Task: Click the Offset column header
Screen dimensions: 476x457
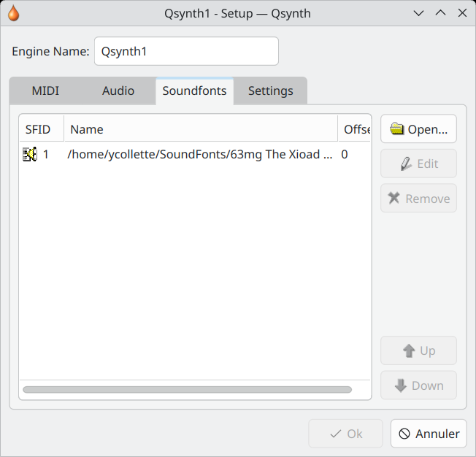Action: [x=355, y=129]
